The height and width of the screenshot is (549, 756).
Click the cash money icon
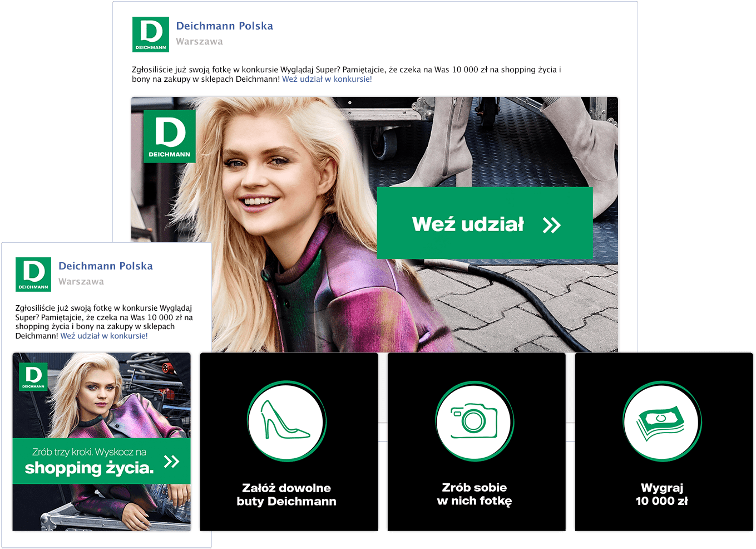662,421
